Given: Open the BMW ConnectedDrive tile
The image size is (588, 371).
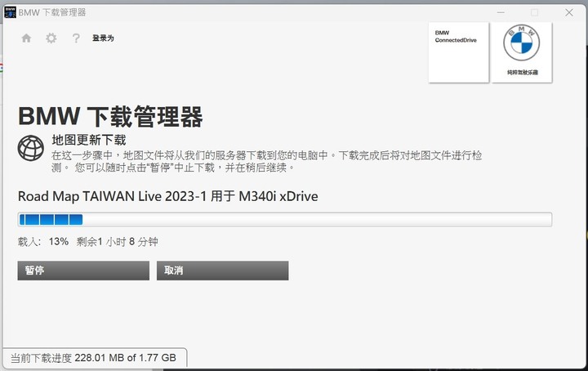Looking at the screenshot, I should click(459, 52).
